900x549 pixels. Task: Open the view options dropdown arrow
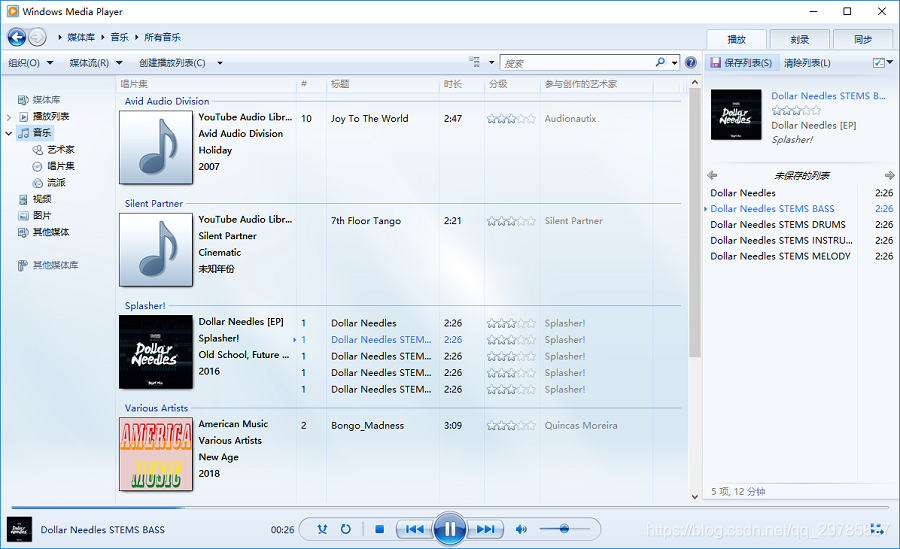click(x=491, y=63)
